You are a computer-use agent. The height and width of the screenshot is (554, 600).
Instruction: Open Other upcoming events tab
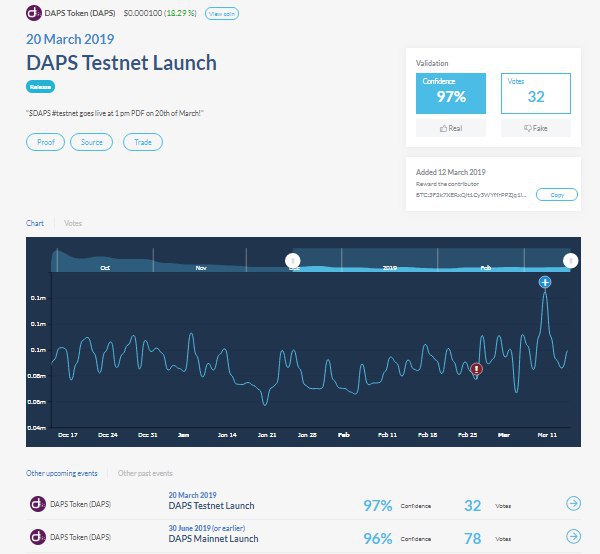62,473
